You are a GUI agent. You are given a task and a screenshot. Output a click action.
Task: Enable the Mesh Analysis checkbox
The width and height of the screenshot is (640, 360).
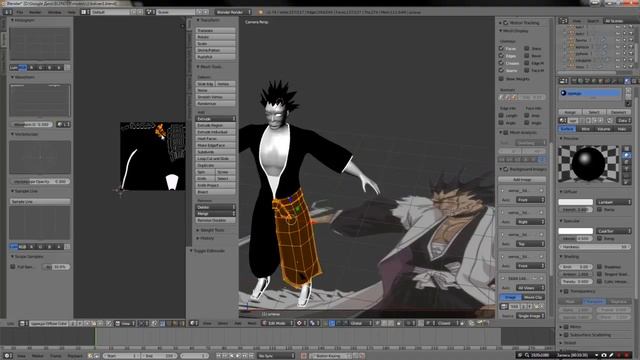coord(506,133)
